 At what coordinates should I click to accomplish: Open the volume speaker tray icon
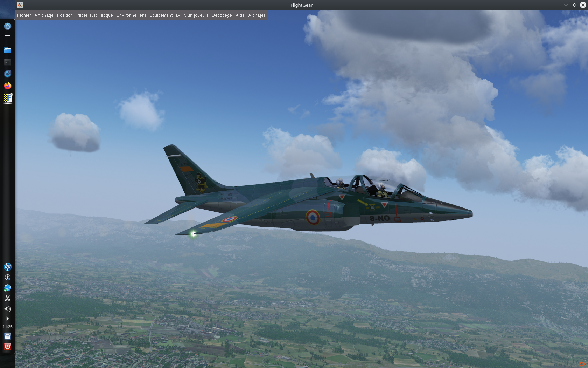pyautogui.click(x=8, y=309)
